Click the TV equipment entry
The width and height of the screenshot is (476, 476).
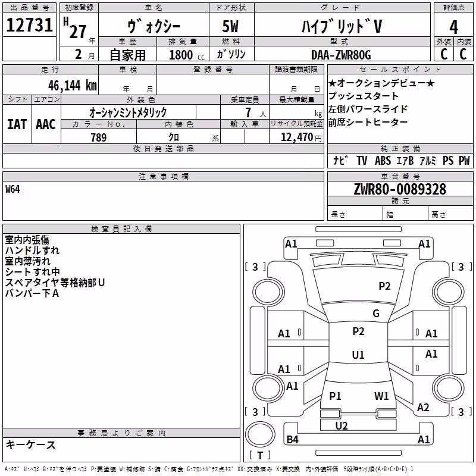(x=362, y=160)
